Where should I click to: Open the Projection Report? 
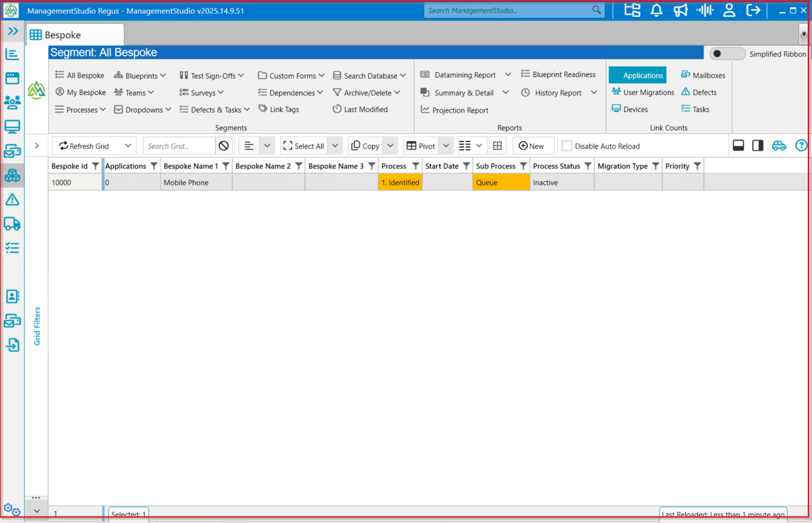[x=454, y=110]
